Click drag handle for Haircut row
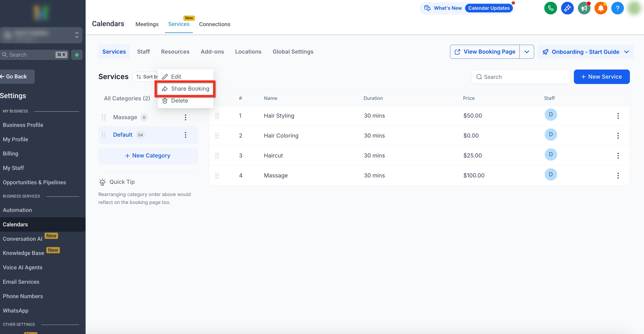Viewport: 644px width, 334px height. click(217, 155)
